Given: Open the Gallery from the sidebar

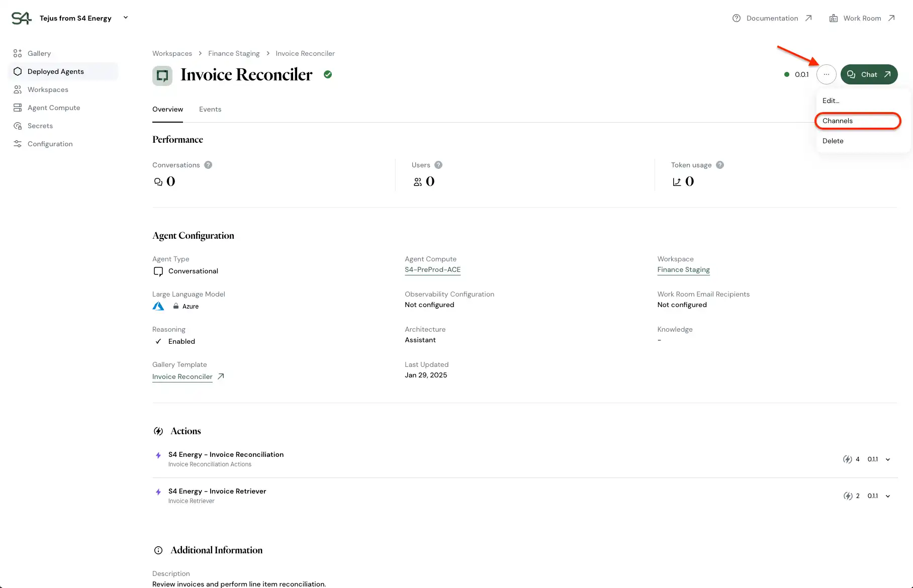Looking at the screenshot, I should click(x=39, y=53).
